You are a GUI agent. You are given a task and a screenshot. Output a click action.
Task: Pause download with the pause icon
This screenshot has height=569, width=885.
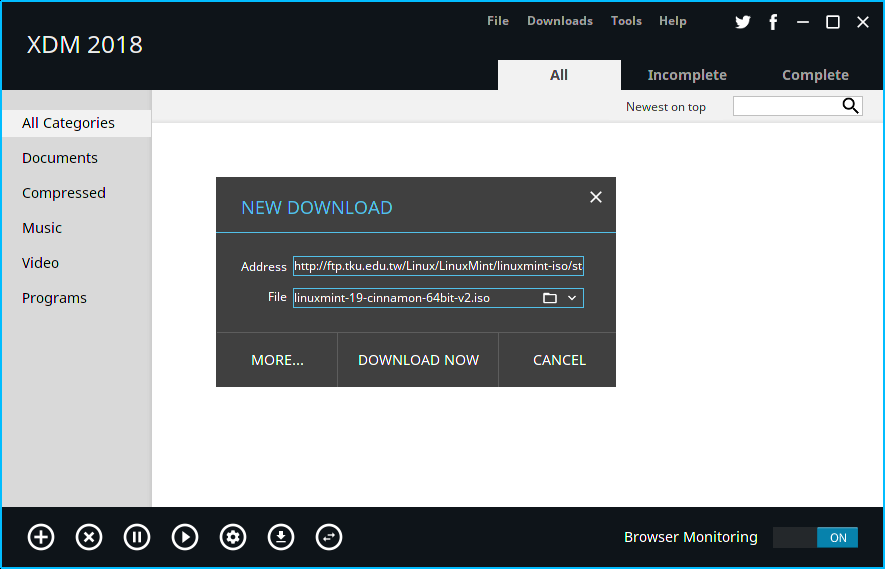[137, 537]
